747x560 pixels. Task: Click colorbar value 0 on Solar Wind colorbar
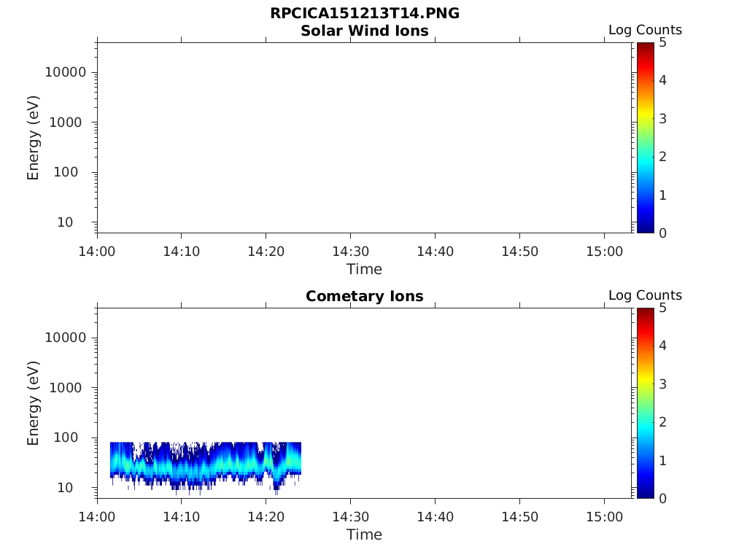click(x=662, y=233)
